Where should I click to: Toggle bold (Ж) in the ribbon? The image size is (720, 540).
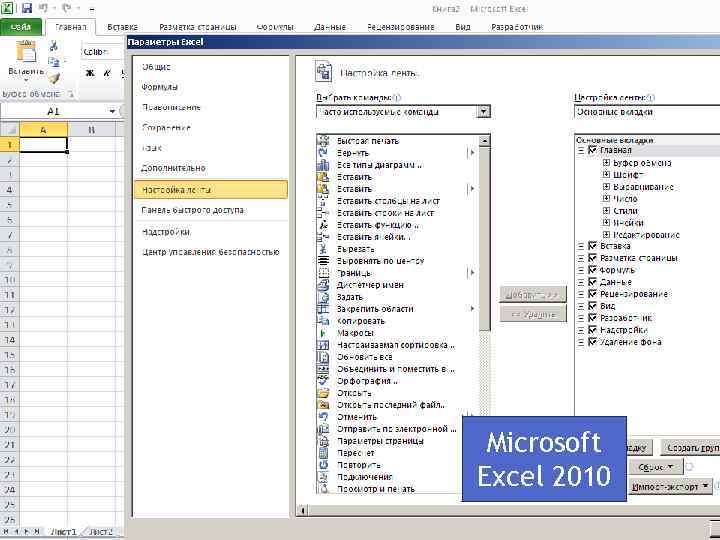(90, 73)
